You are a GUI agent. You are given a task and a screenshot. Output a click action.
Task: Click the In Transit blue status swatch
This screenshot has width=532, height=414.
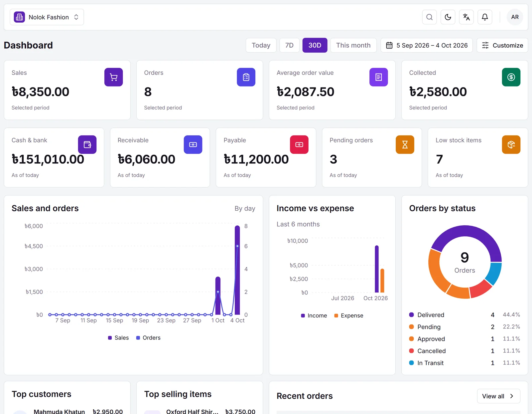[x=411, y=363]
